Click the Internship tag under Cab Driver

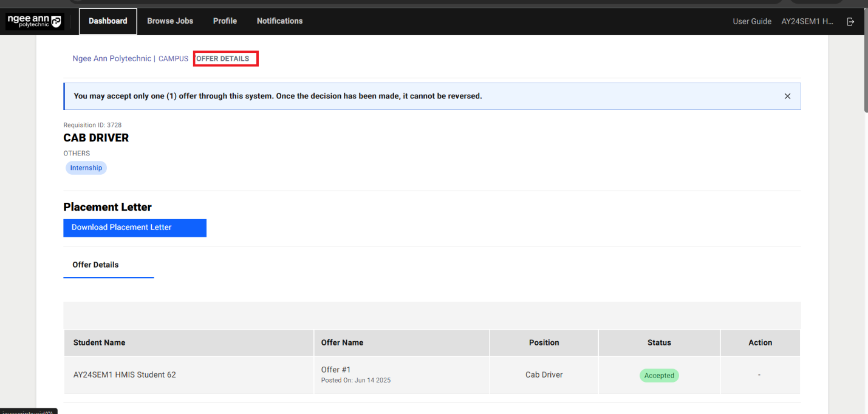tap(86, 168)
